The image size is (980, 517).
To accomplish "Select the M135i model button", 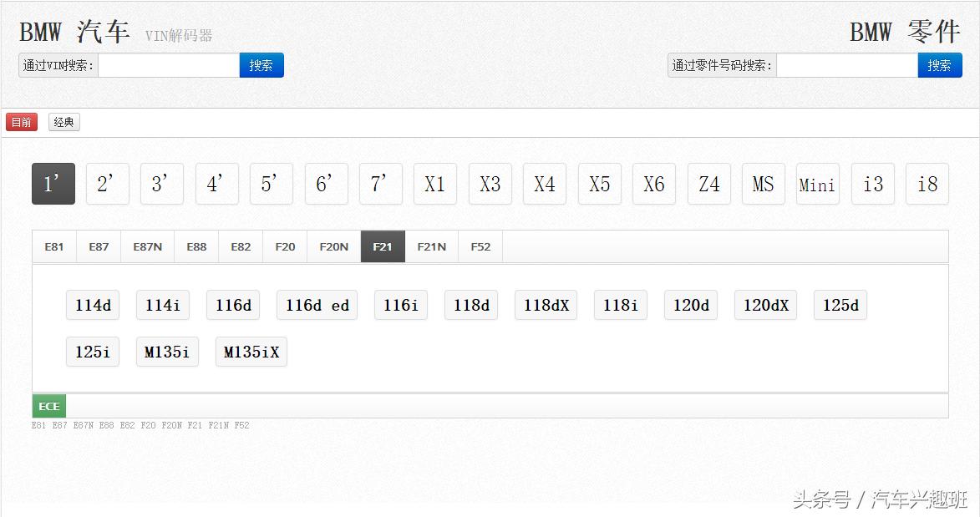I will pyautogui.click(x=167, y=352).
